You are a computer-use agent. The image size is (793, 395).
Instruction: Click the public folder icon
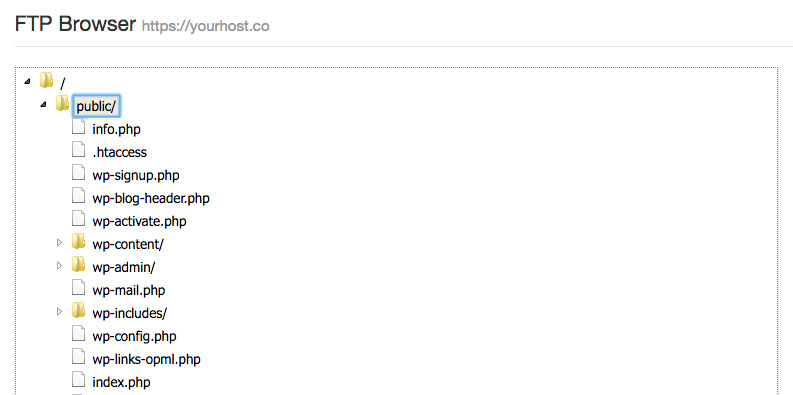click(62, 103)
